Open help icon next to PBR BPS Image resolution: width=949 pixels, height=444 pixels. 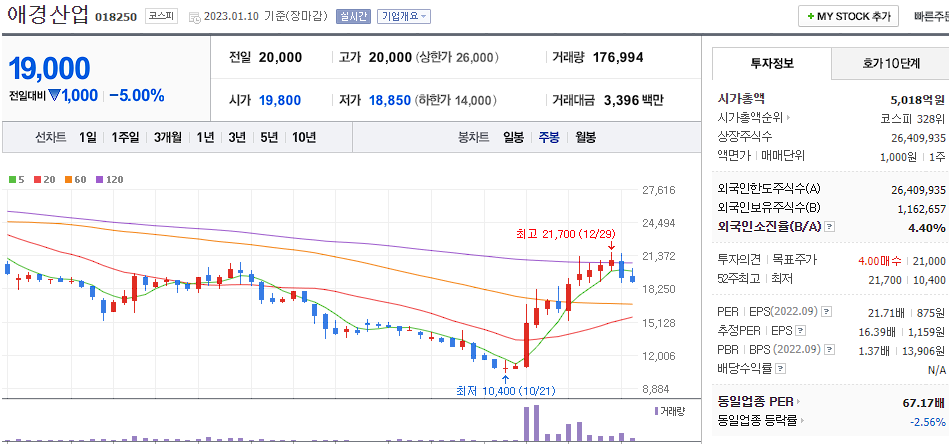(829, 350)
